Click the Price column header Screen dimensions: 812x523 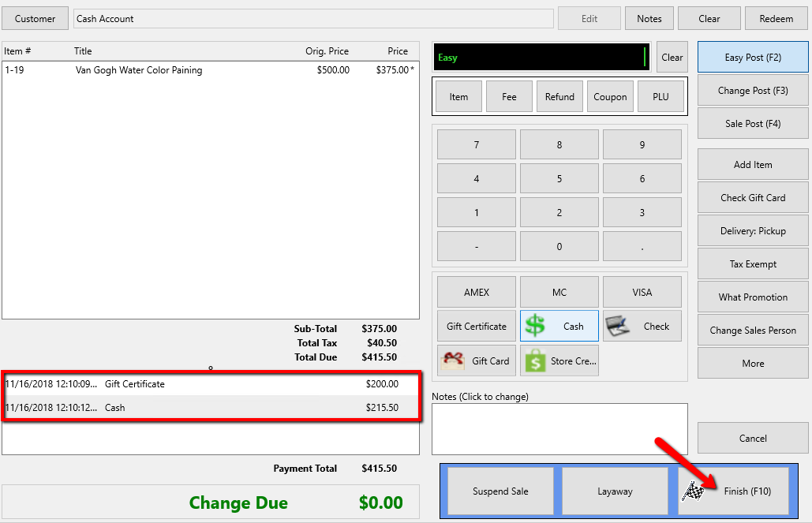pyautogui.click(x=398, y=51)
